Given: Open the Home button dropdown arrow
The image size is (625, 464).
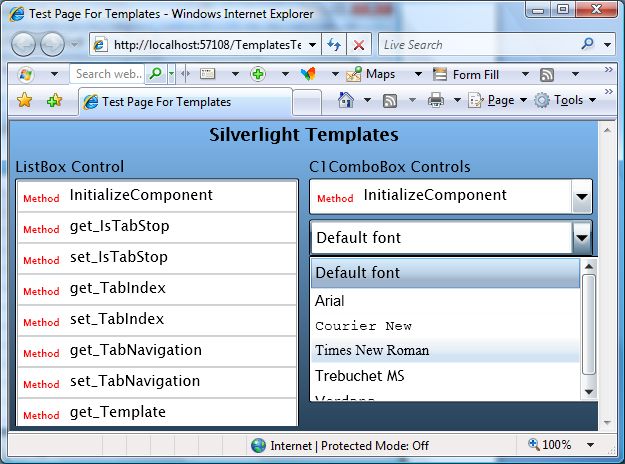Looking at the screenshot, I should pos(368,100).
